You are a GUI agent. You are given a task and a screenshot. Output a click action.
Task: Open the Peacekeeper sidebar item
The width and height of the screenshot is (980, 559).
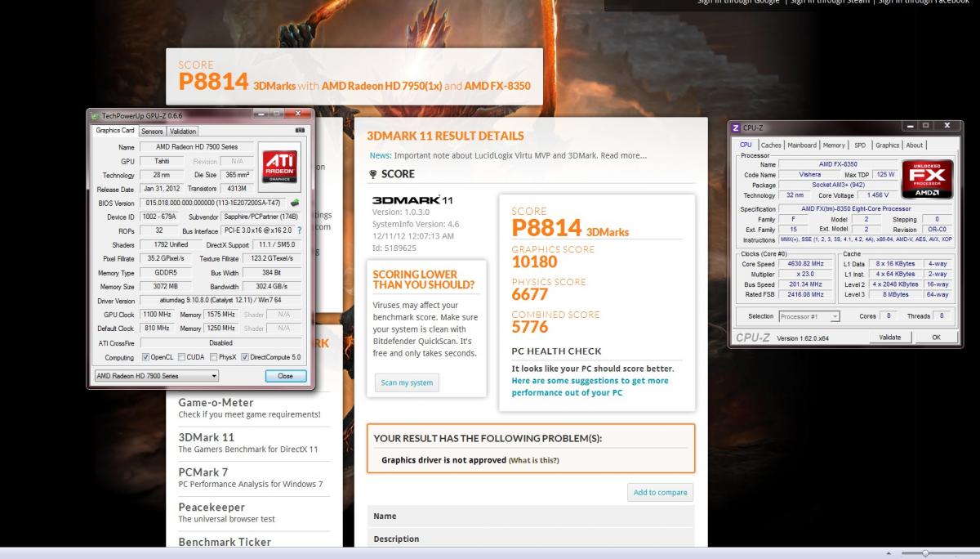pyautogui.click(x=212, y=507)
